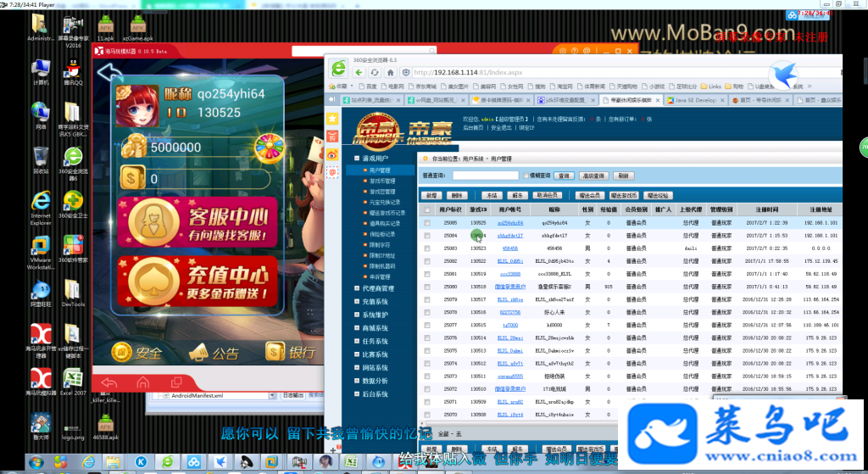Open the lucky wheel icon beside coins
The height and width of the screenshot is (474, 868).
point(269,147)
